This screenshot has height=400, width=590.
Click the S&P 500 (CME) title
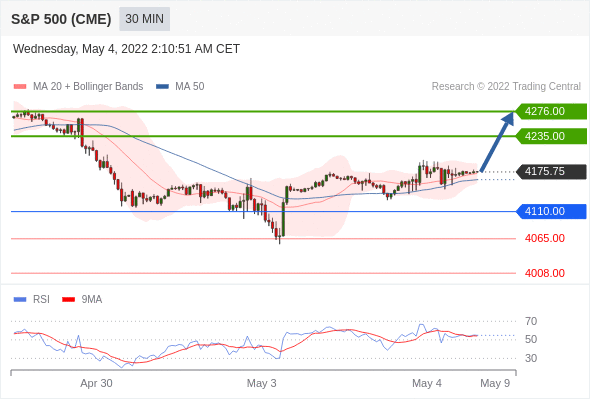tap(61, 19)
